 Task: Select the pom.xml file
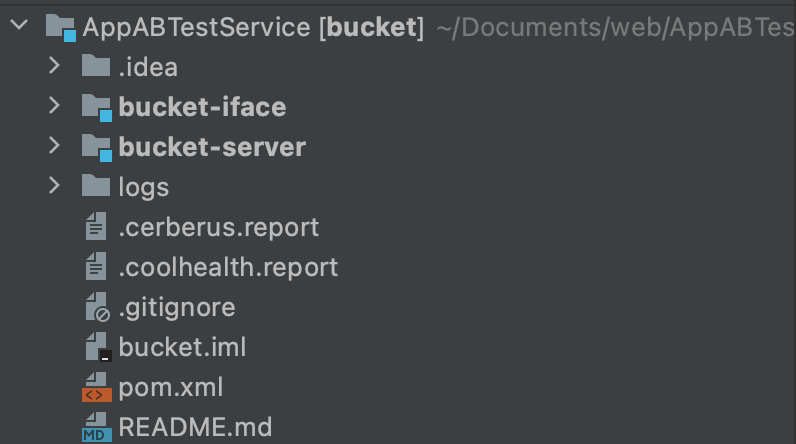click(171, 388)
